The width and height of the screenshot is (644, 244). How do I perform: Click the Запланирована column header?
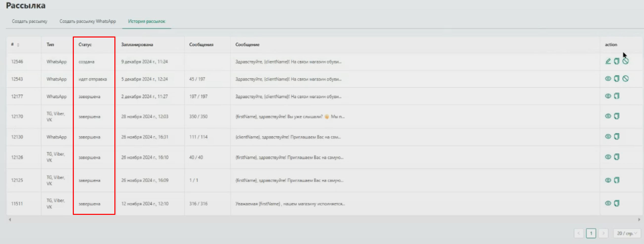(x=137, y=45)
